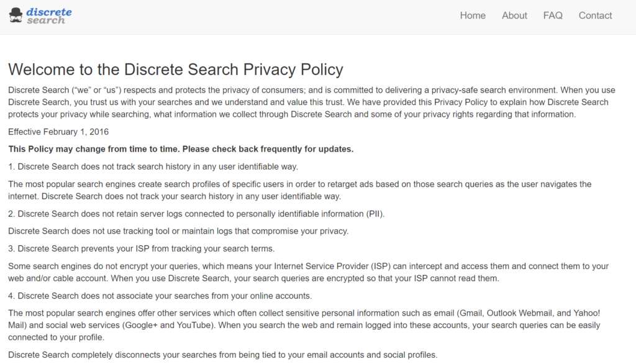Open the About page
This screenshot has height=364, width=636.
(514, 16)
